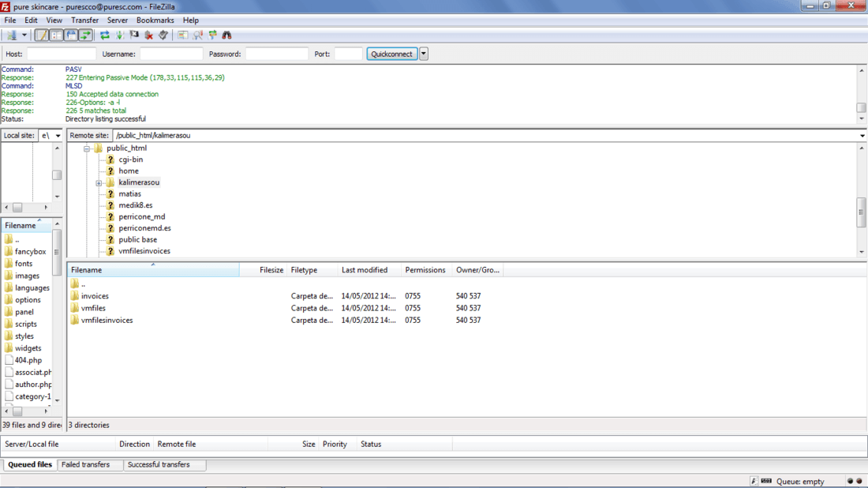Viewport: 868px width, 488px height.
Task: Open the Edit menu
Action: (31, 20)
